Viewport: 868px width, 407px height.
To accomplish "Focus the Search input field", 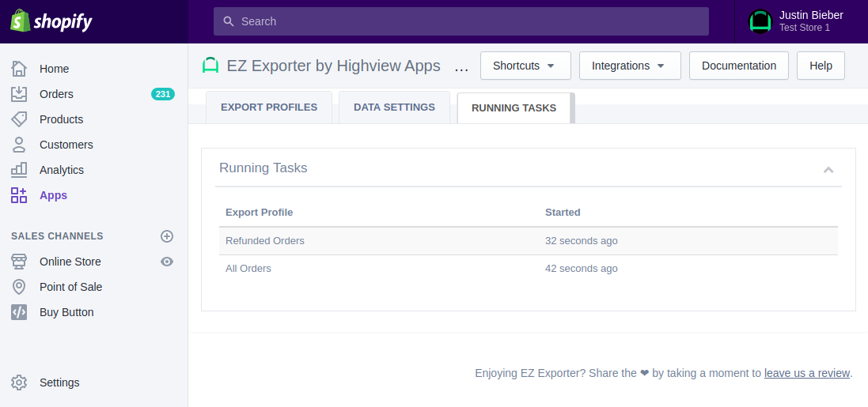I will (x=461, y=21).
